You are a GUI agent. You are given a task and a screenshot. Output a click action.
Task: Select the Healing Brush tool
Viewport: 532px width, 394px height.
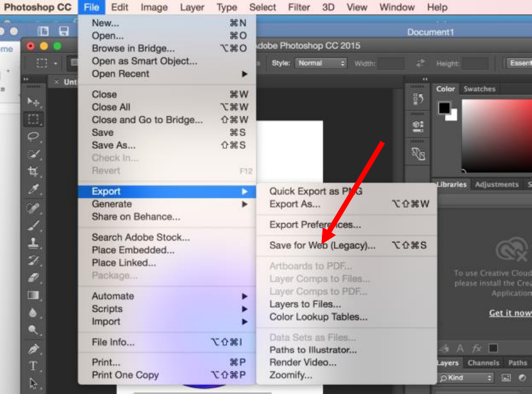click(x=33, y=208)
